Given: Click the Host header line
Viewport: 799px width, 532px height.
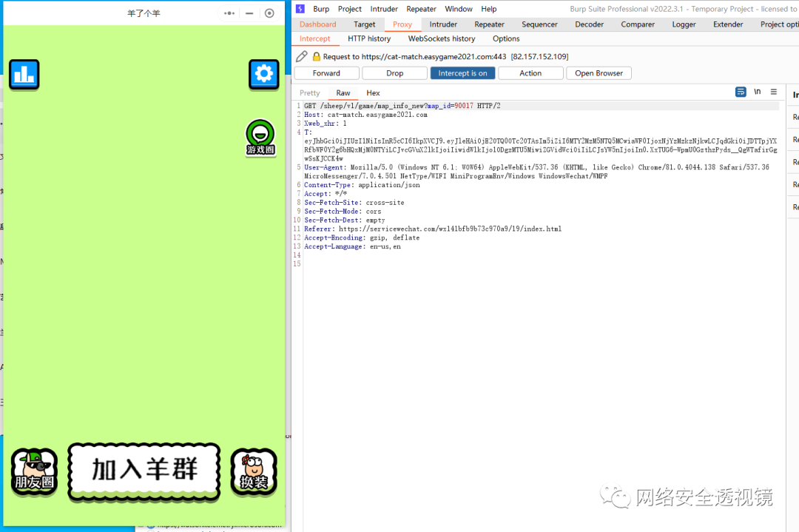Looking at the screenshot, I should pyautogui.click(x=366, y=115).
